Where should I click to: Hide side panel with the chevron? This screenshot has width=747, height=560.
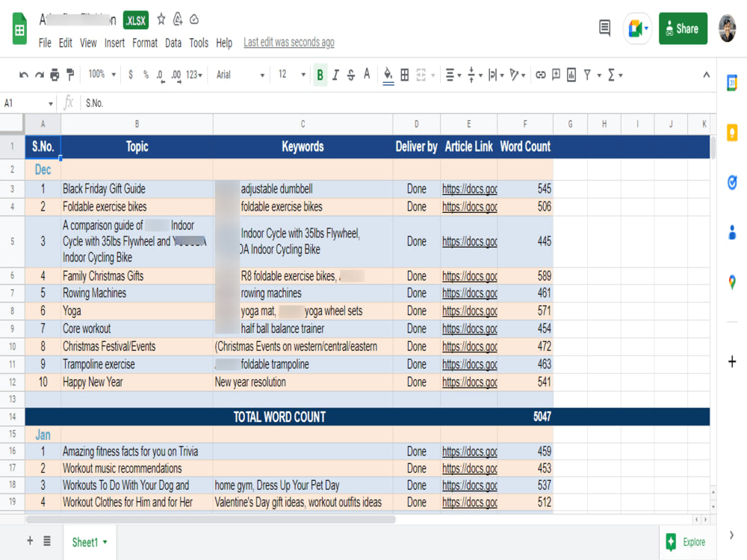tap(732, 535)
